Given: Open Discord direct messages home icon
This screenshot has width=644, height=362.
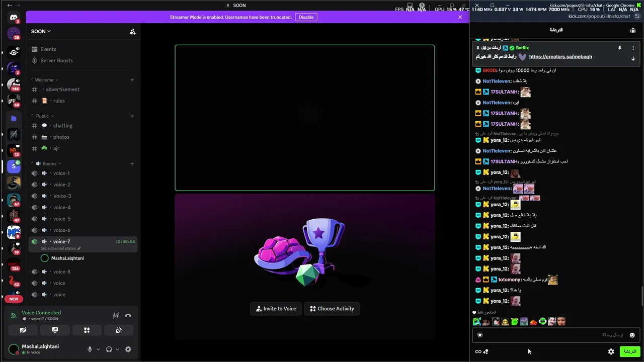Looking at the screenshot, I should click(14, 18).
